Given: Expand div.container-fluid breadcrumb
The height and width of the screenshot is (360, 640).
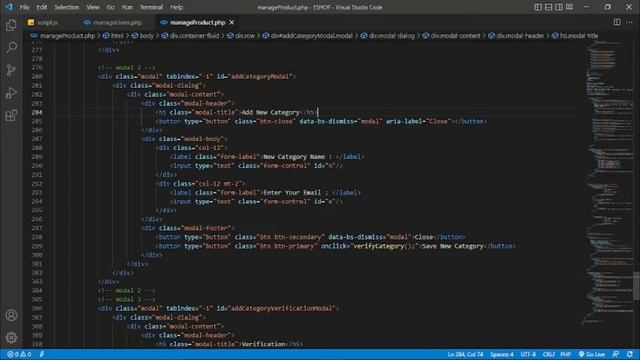Looking at the screenshot, I should coord(194,36).
